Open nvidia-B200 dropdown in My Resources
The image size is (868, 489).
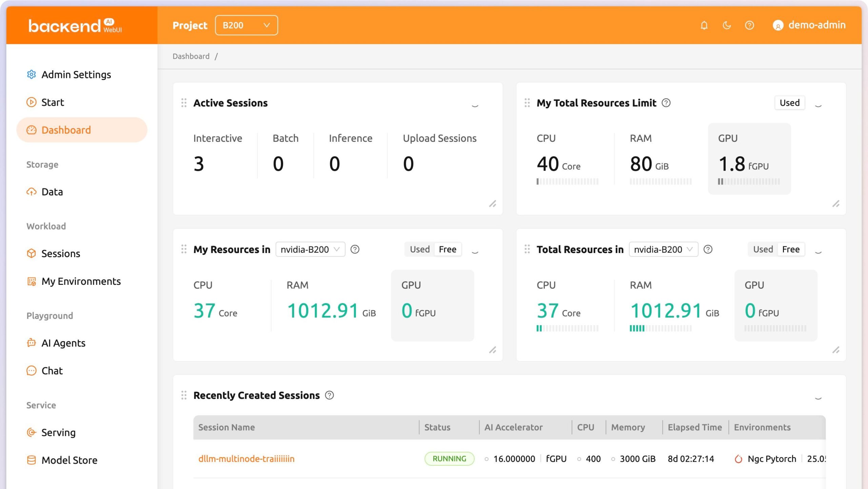click(x=310, y=249)
